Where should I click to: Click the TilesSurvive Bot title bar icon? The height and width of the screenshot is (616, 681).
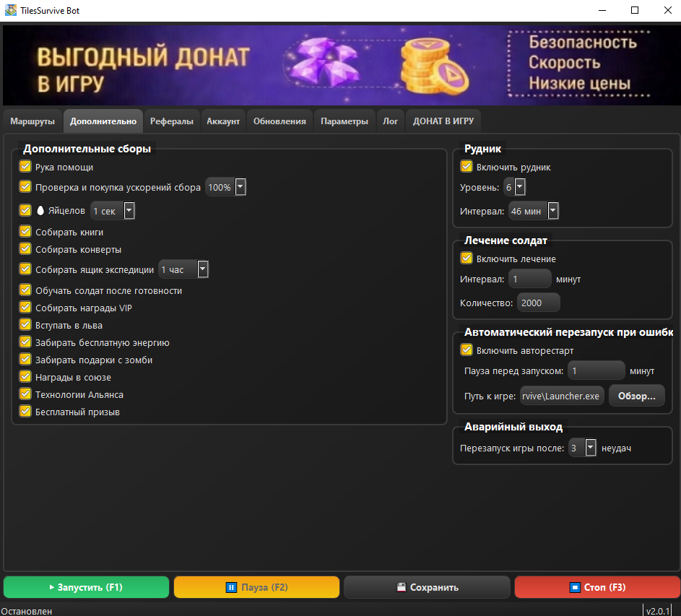coord(10,11)
